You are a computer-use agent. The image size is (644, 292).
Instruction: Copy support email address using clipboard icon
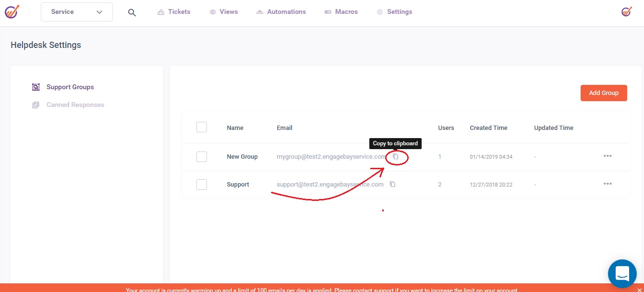392,185
